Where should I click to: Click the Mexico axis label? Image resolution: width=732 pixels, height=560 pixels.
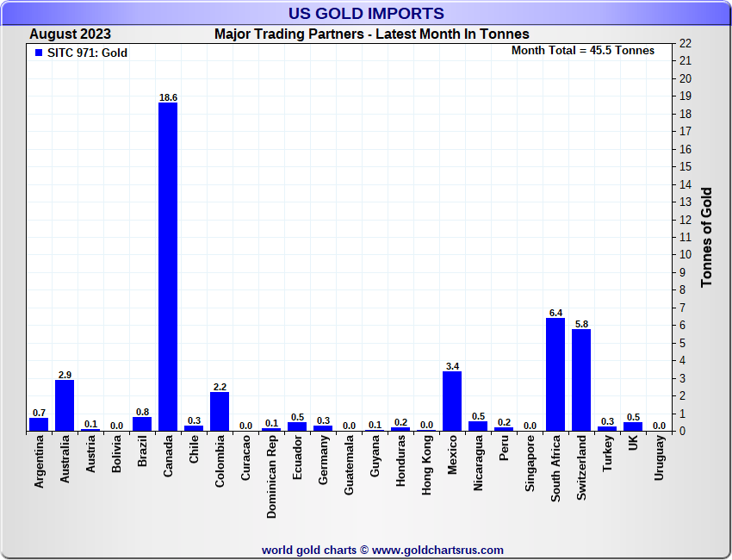point(452,455)
